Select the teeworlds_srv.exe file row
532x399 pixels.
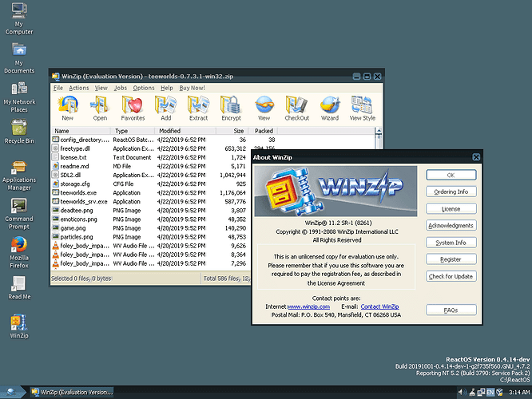click(151, 201)
